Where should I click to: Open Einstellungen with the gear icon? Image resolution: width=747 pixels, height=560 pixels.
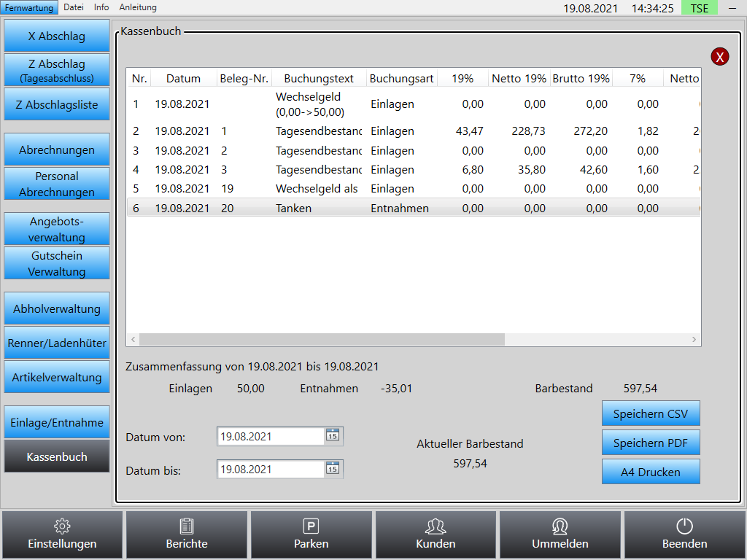coord(62,534)
